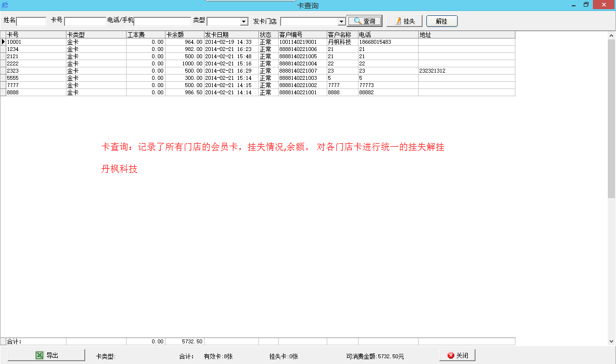616x364 pixels.
Task: Click scrollbar down arrow
Action: coord(612,341)
